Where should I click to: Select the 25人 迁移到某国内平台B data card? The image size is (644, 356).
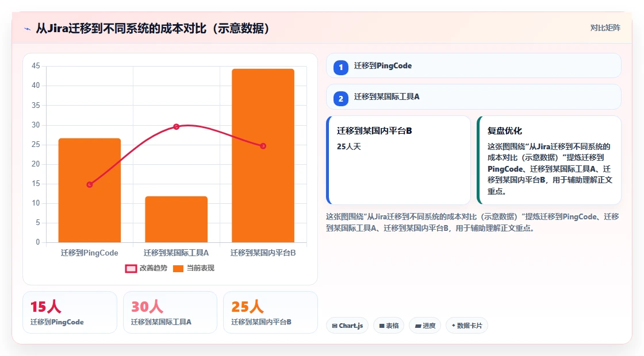270,312
